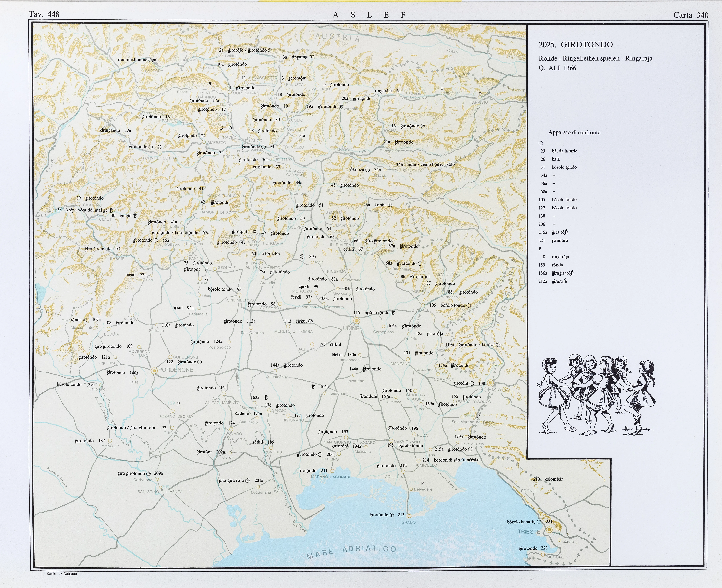Click legend entry bál da la štríe
Screen dimensions: 722x588
[564, 151]
